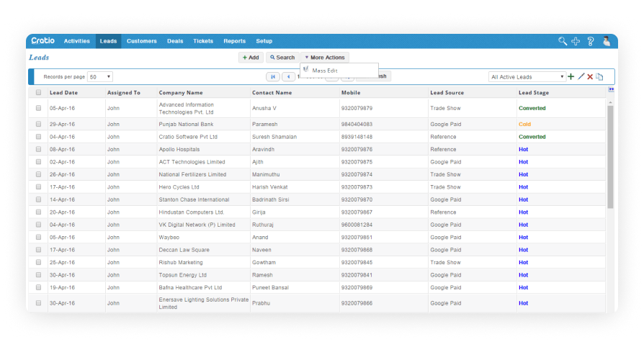Open the help question mark icon
The image size is (644, 347).
(590, 41)
